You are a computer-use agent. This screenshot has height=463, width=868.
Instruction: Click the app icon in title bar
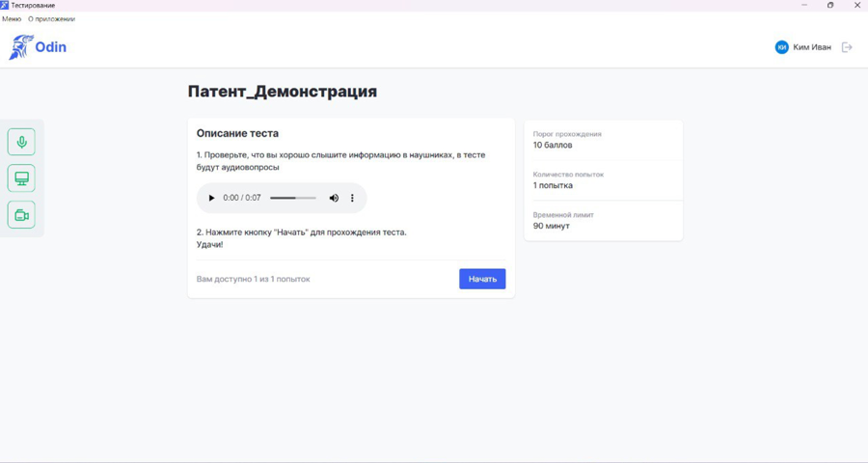coord(5,5)
